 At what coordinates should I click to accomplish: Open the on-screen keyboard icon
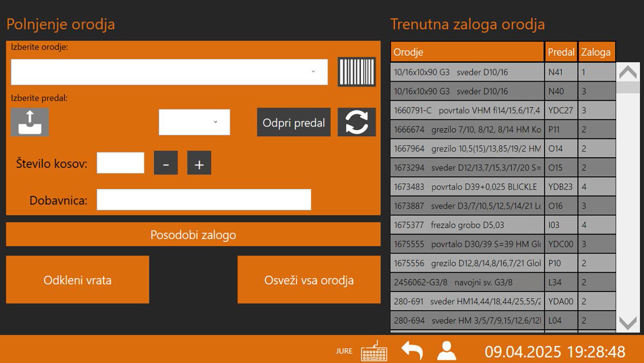click(374, 351)
